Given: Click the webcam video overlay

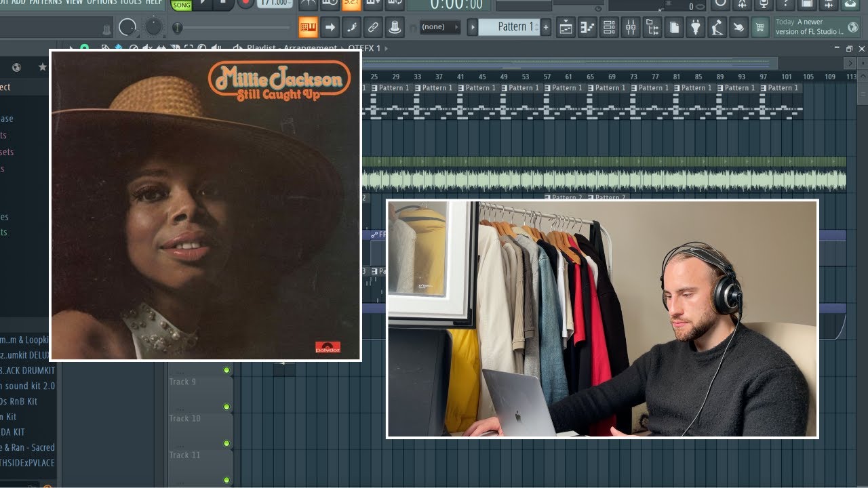Looking at the screenshot, I should pyautogui.click(x=602, y=319).
